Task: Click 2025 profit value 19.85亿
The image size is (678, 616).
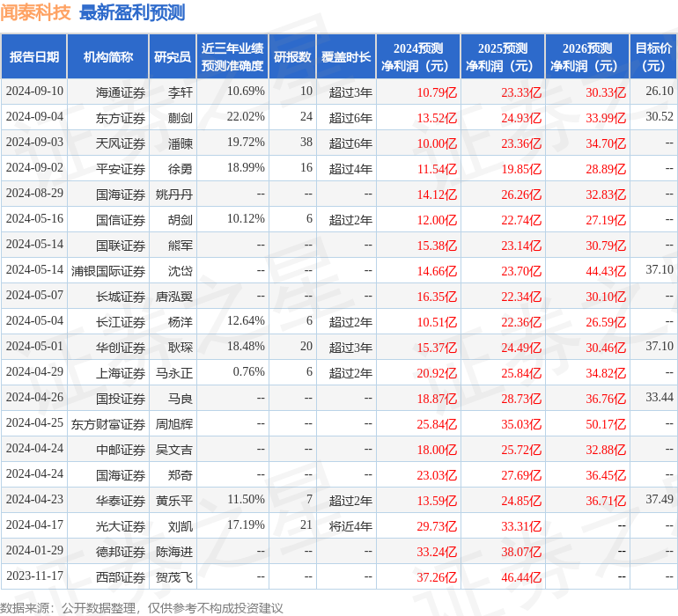Action: (x=521, y=169)
